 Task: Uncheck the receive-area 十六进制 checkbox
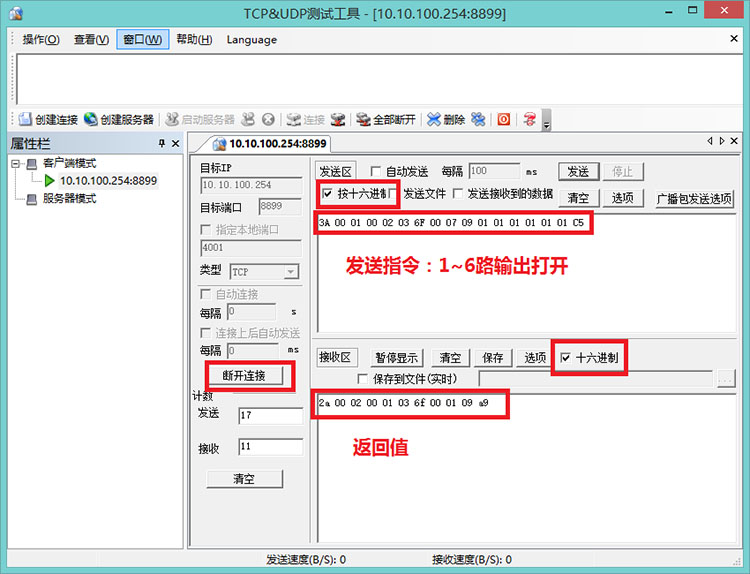pos(565,358)
